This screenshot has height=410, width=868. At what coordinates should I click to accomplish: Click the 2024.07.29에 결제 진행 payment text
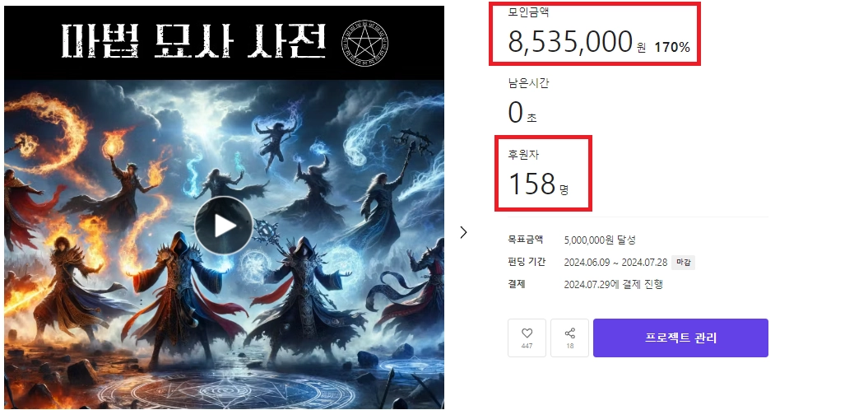click(613, 284)
